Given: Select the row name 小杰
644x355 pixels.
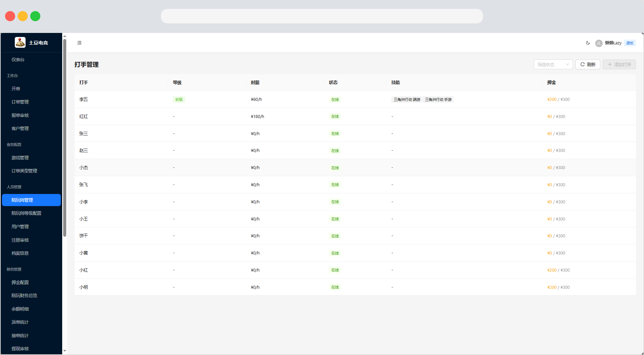Looking at the screenshot, I should 84,168.
